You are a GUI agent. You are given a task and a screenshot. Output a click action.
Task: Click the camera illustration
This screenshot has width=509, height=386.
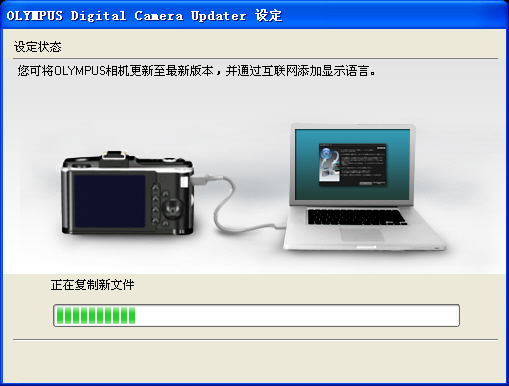(x=127, y=193)
